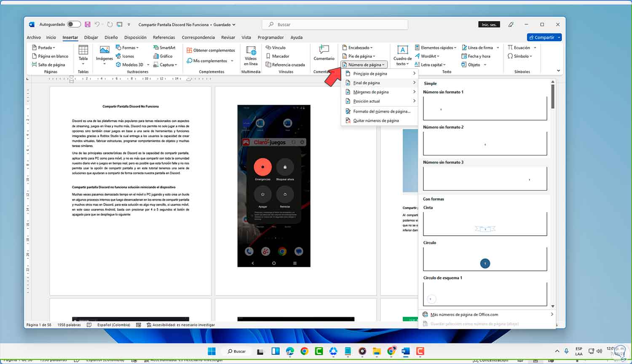Open the Formas shapes dropdown

coord(127,48)
